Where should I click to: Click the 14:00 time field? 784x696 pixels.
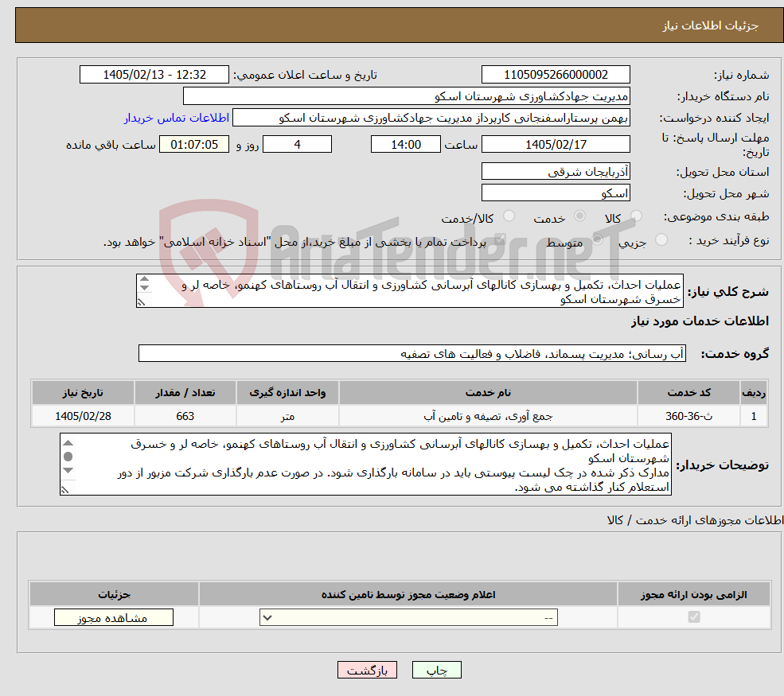coord(405,145)
